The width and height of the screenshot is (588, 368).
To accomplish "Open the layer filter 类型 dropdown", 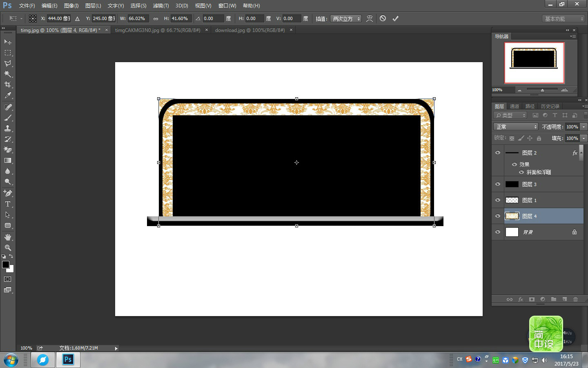I will pyautogui.click(x=510, y=115).
